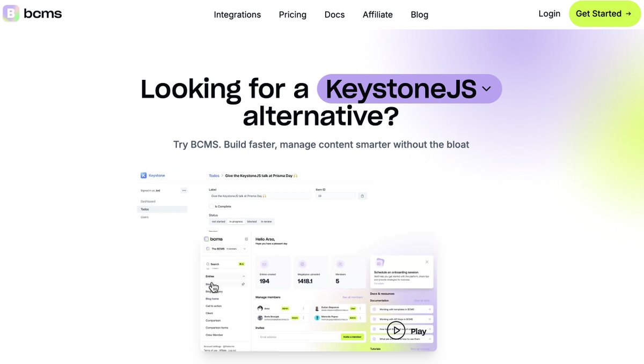Set status to in progress
Screen dimensions: 644x364
(x=236, y=221)
